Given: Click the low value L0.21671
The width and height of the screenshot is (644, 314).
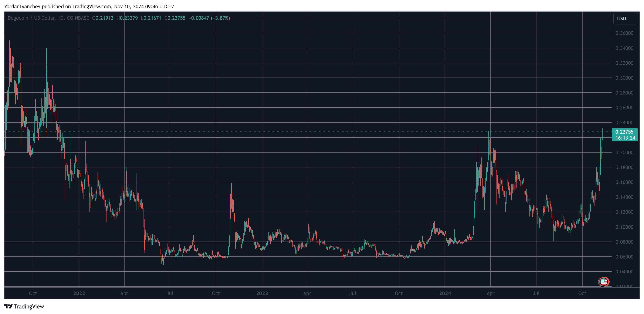Looking at the screenshot, I should click(x=151, y=18).
